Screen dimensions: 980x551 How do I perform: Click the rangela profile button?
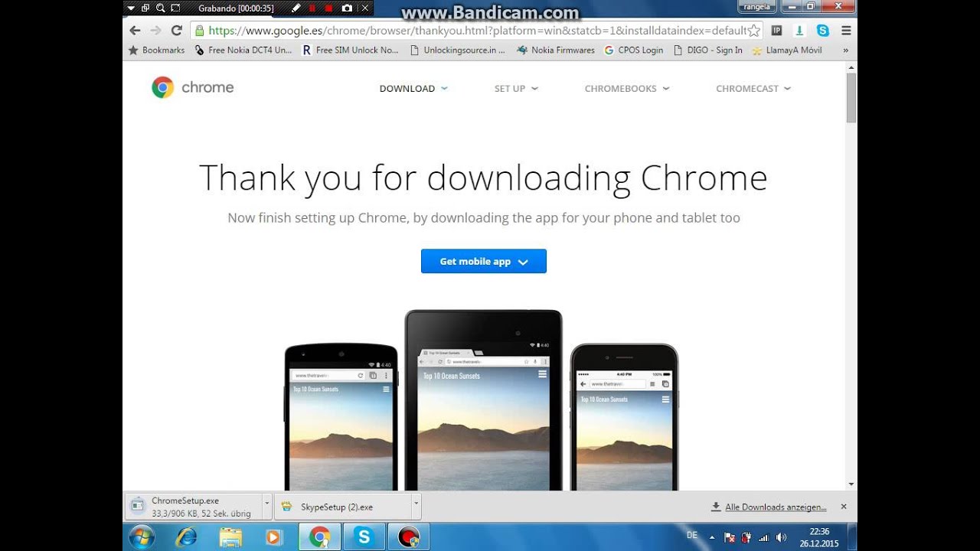[x=756, y=7]
